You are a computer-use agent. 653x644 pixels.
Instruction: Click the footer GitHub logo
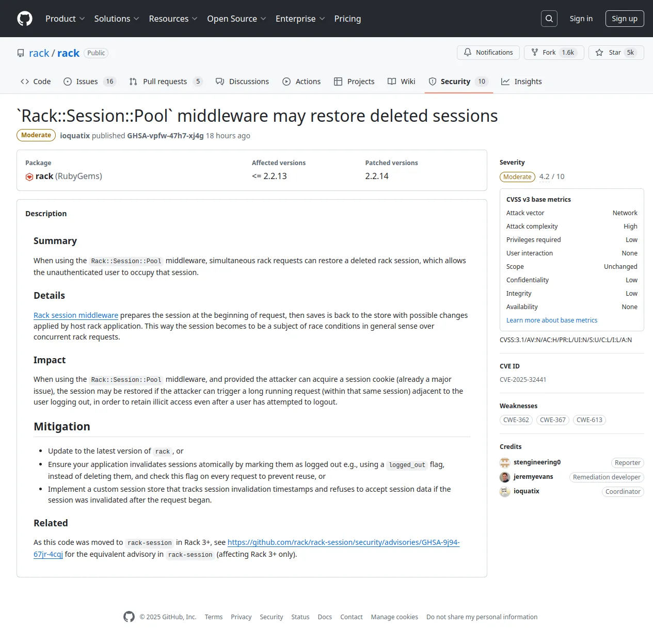pos(129,617)
